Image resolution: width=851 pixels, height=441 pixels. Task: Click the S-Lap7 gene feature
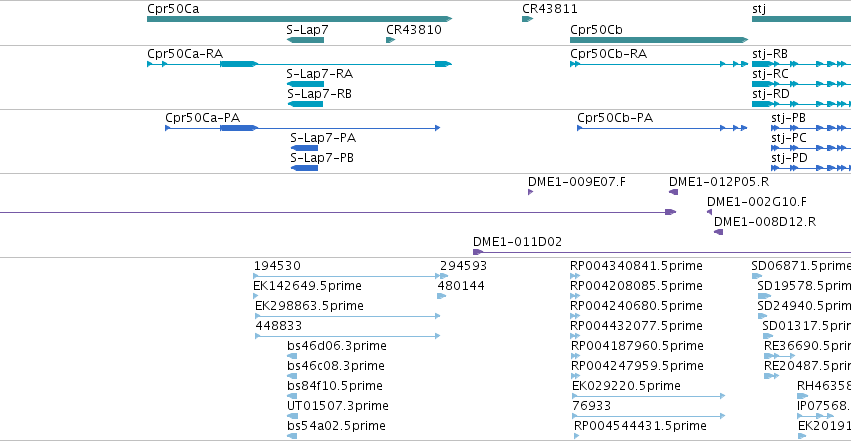point(305,40)
